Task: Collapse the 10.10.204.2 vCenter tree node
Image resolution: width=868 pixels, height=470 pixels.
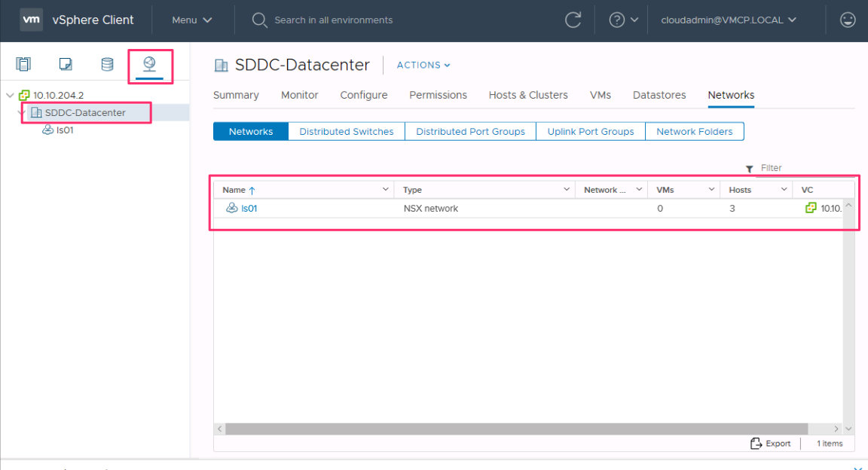Action: point(10,95)
